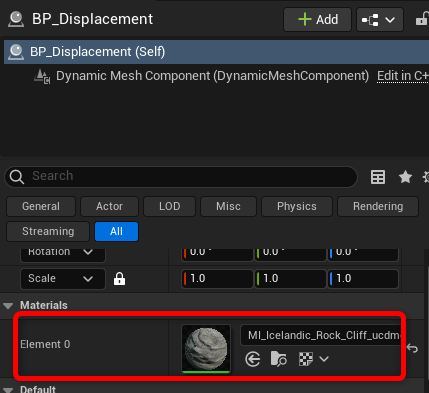The width and height of the screenshot is (429, 393).
Task: Click the search magnifier icon
Action: [16, 176]
